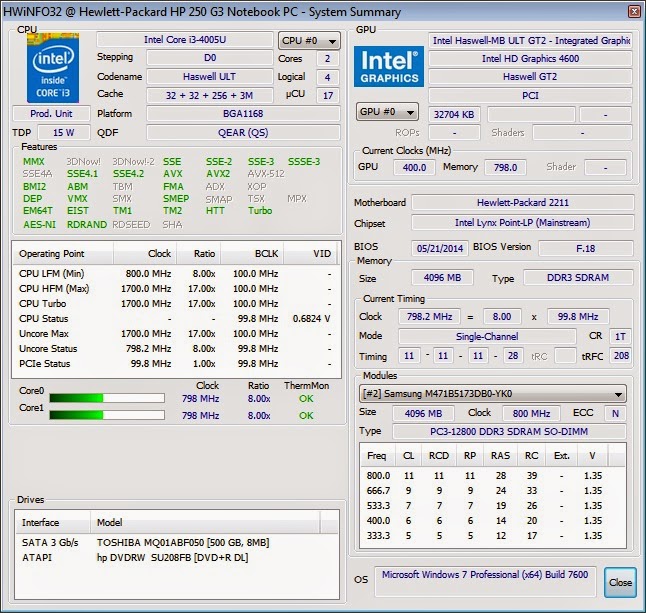Screen dimensions: 646x613
Task: Select the CPU Turbo row
Action: 175,304
